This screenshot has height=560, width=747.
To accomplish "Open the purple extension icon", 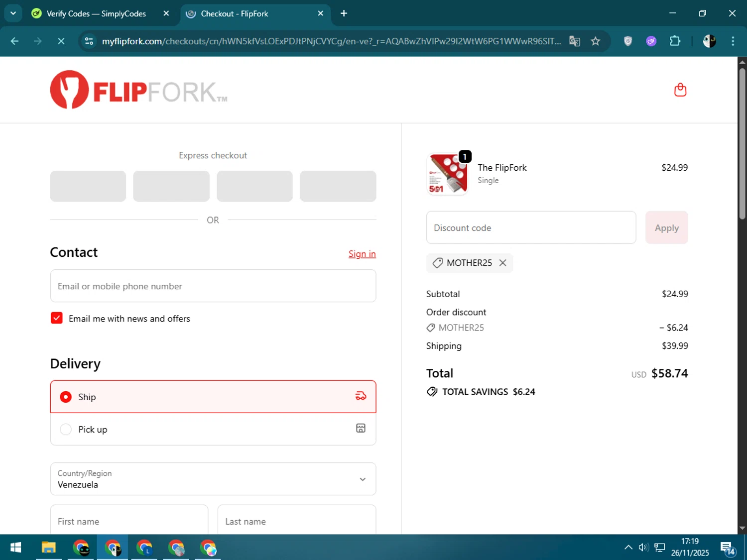I will click(651, 41).
